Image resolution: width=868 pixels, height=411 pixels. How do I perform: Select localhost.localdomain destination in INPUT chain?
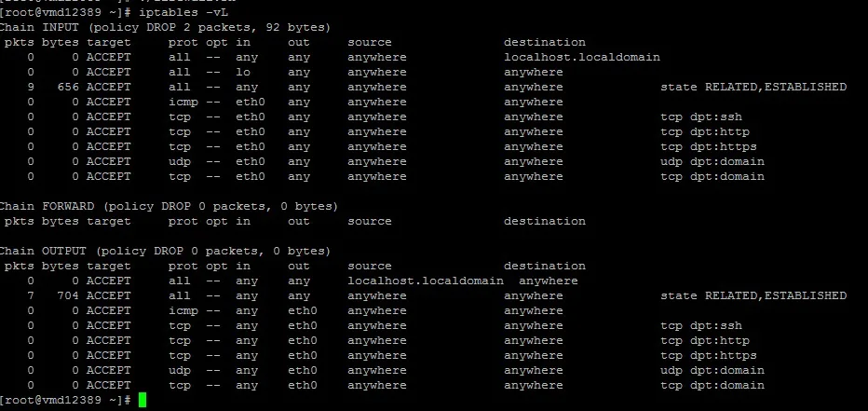click(x=581, y=57)
